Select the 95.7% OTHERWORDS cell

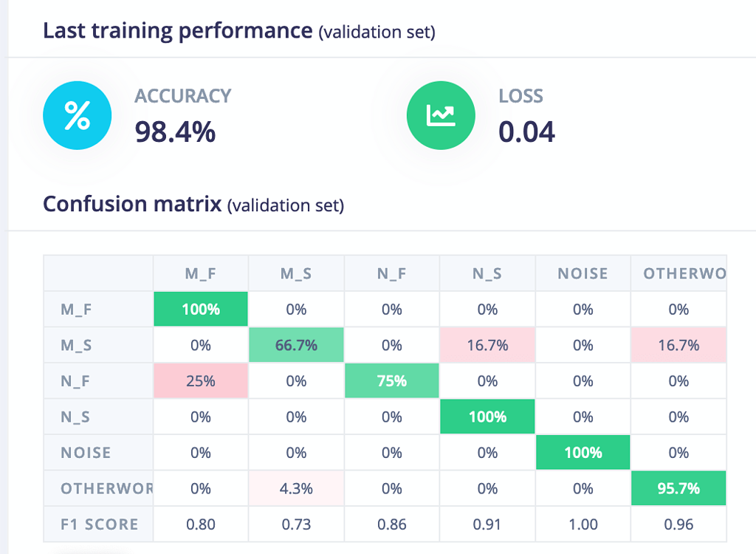[x=678, y=488]
